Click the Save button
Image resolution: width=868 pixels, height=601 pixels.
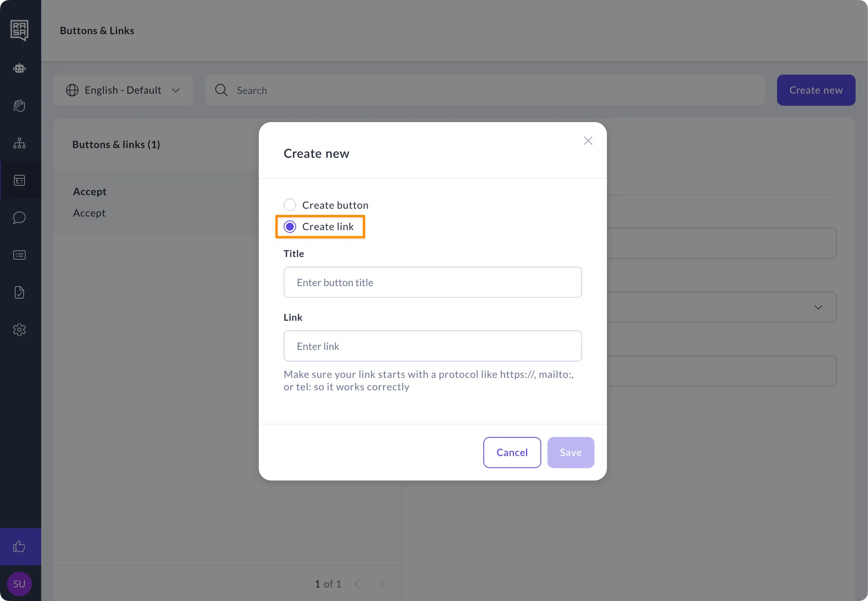coord(570,452)
